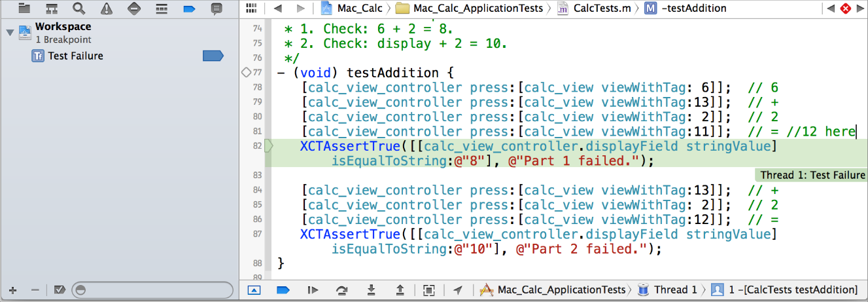868x302 pixels.
Task: Click the red error indicator in jump bar
Action: point(845,9)
